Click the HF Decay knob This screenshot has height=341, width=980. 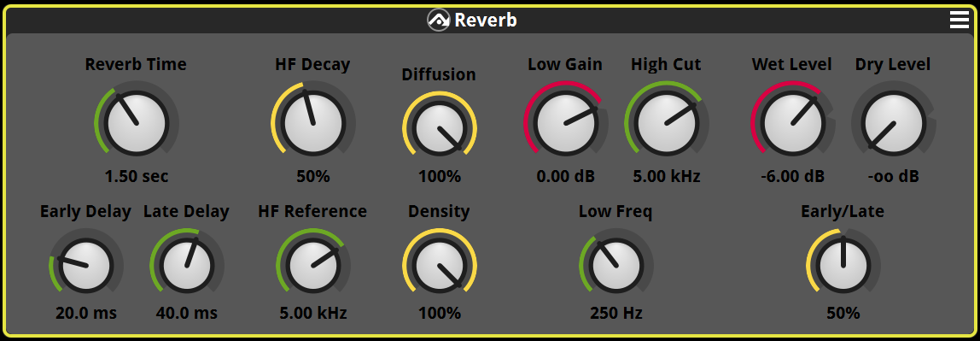click(313, 123)
